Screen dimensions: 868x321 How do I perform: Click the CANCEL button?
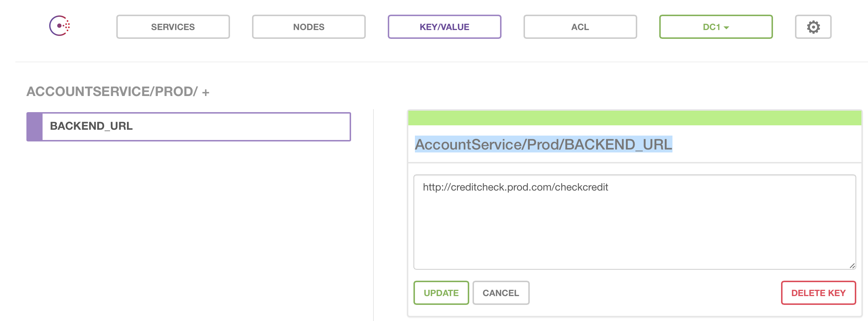[501, 293]
